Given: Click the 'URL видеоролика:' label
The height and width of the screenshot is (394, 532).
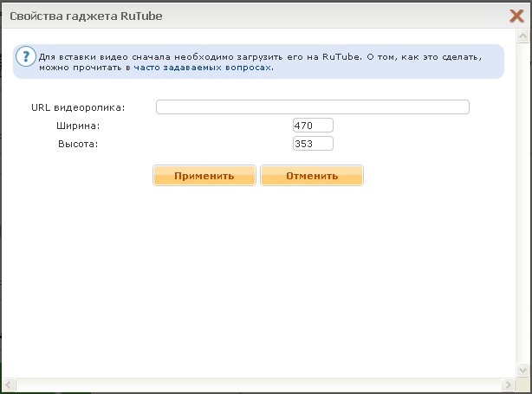Looking at the screenshot, I should click(x=78, y=107).
